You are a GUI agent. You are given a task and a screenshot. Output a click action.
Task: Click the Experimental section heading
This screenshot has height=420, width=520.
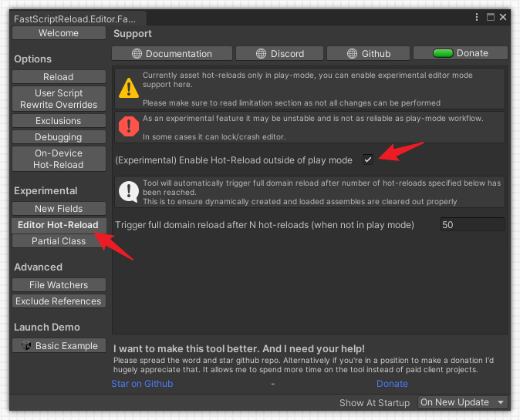click(x=46, y=191)
